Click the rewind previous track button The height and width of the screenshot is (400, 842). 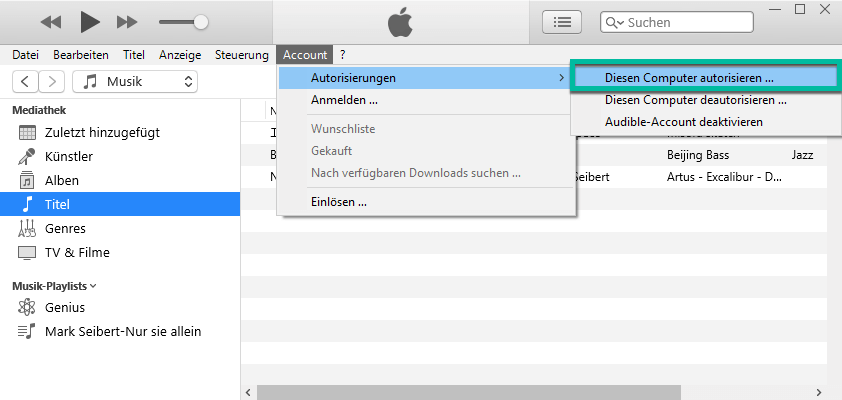(x=51, y=22)
